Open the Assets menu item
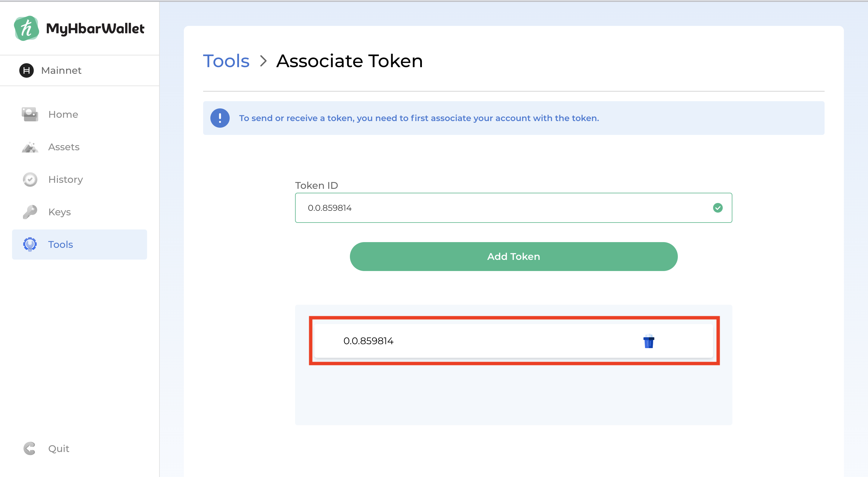 pyautogui.click(x=64, y=147)
